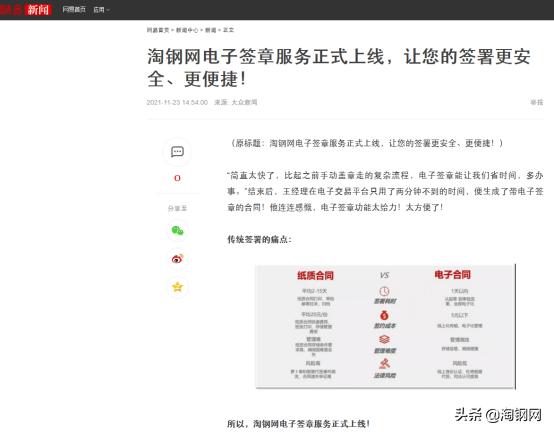Click the 分享至 label
554x434 pixels.
click(x=177, y=208)
